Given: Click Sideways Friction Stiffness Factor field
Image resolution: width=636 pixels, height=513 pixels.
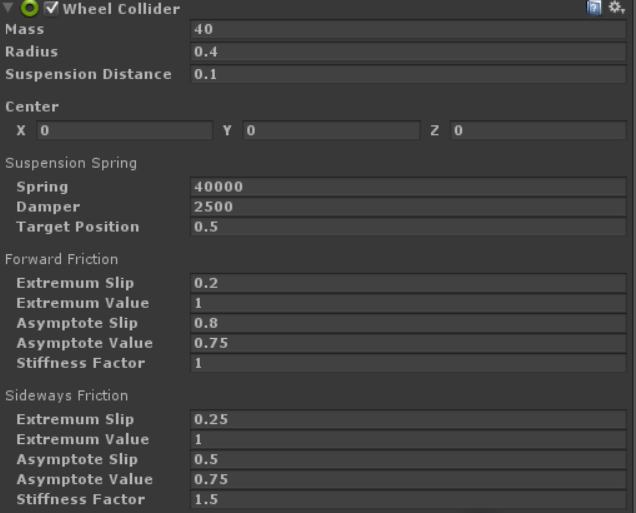Looking at the screenshot, I should click(408, 499).
